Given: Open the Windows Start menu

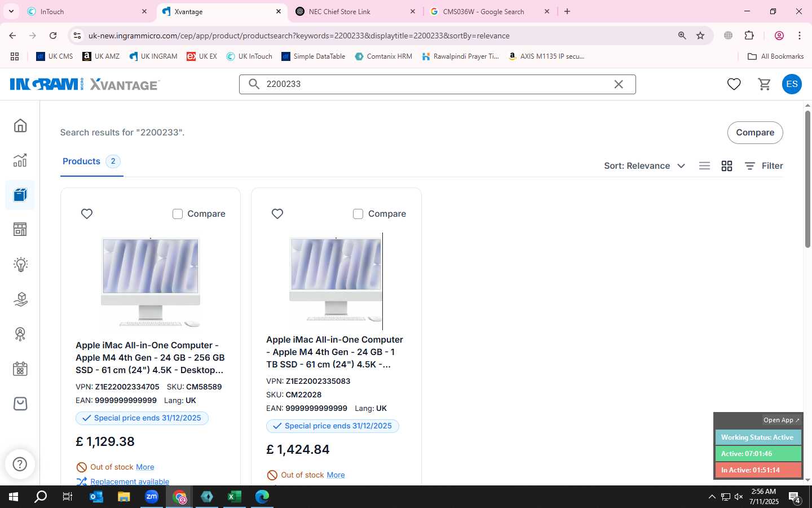Looking at the screenshot, I should click(x=14, y=497).
